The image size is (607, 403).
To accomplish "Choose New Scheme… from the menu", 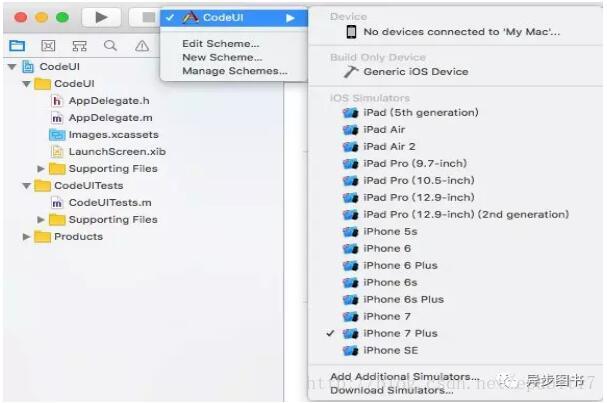I will pos(222,57).
